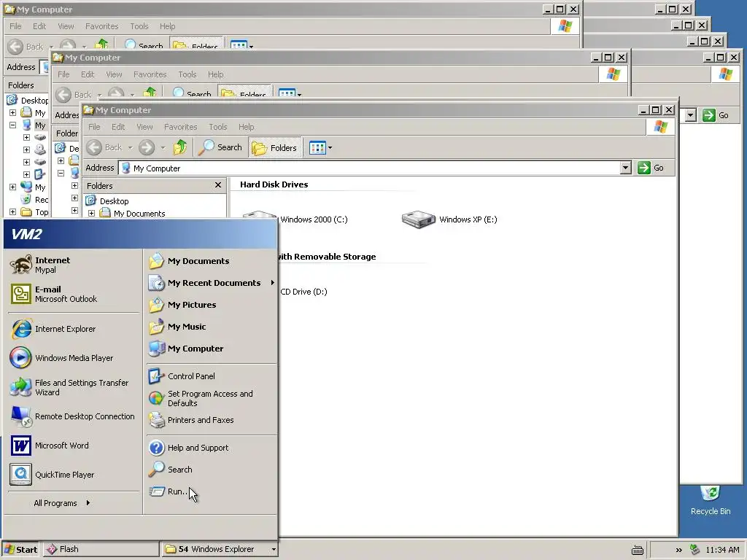Open Back history dropdown arrow in front window
The width and height of the screenshot is (747, 560).
[130, 147]
